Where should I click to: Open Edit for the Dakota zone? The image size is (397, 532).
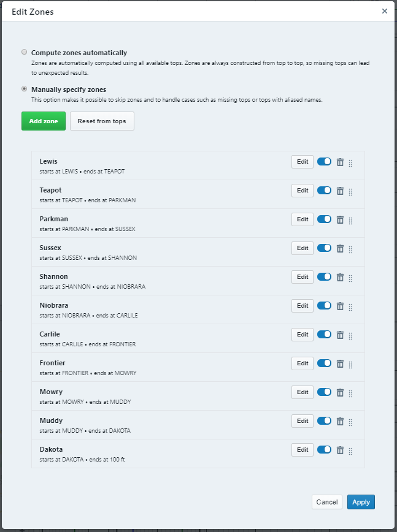303,450
